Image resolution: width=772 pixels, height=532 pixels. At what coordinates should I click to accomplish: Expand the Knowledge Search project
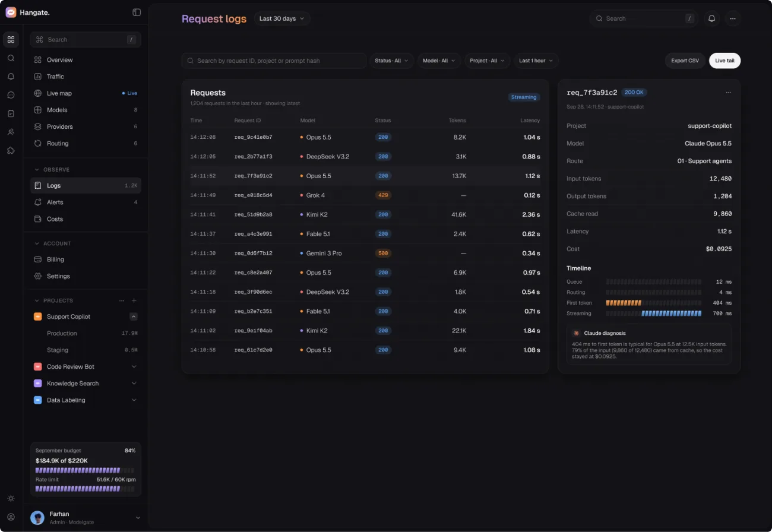pos(134,384)
